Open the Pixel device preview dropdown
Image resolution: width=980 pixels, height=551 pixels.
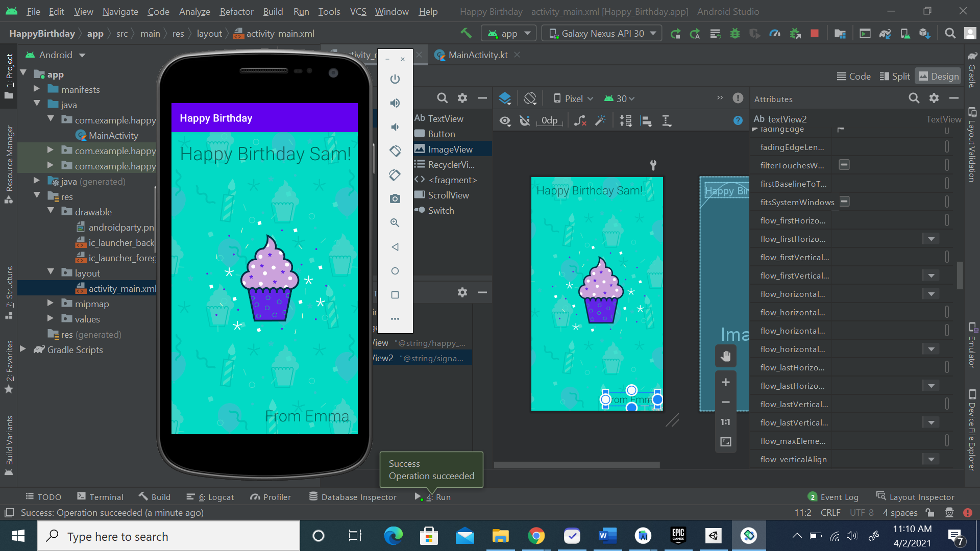coord(574,98)
